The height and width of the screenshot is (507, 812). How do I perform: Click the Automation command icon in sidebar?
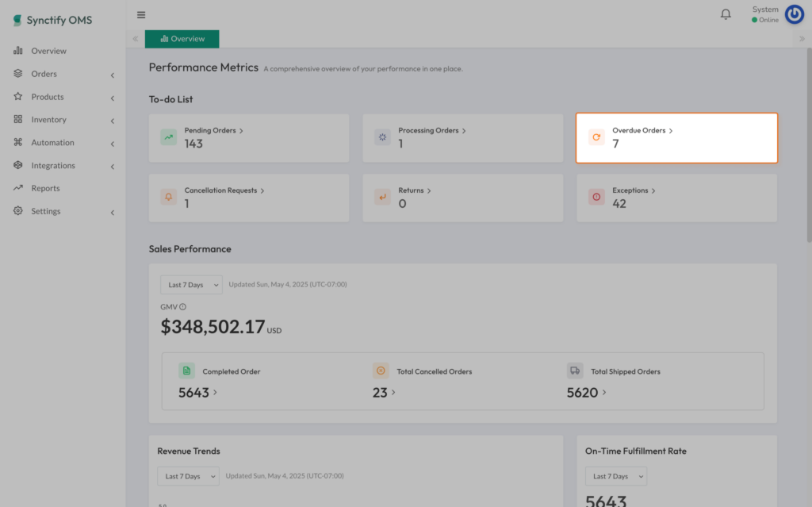(x=18, y=141)
